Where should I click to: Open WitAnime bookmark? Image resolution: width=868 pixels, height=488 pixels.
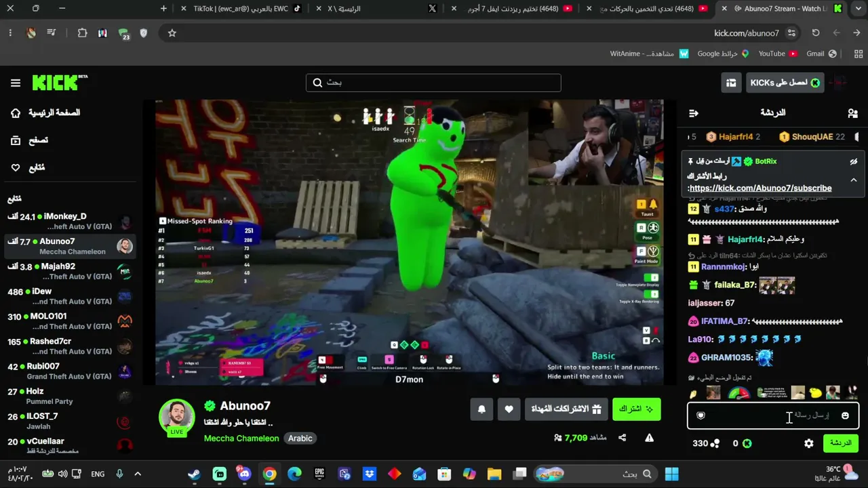click(649, 54)
